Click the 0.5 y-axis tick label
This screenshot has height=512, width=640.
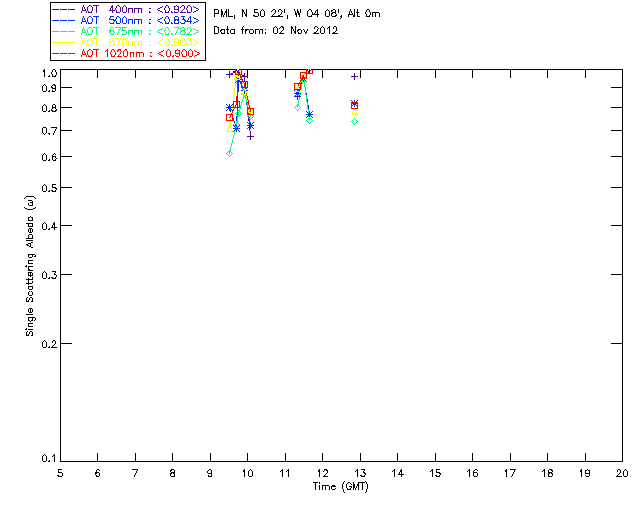pyautogui.click(x=49, y=188)
